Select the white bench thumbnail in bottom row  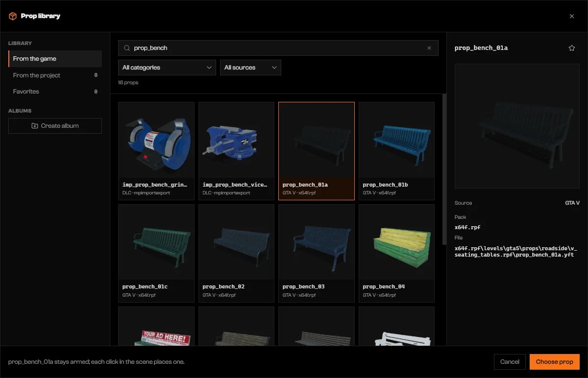point(396,327)
